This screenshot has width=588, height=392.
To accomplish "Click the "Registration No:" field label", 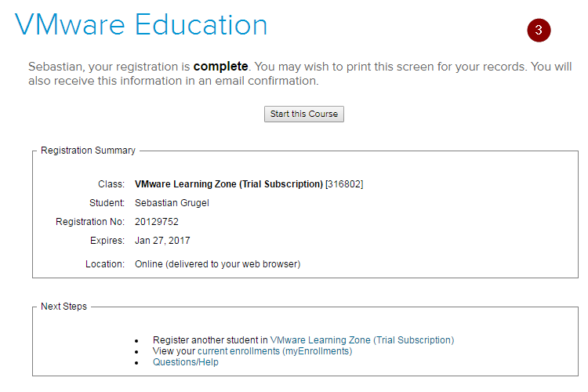I will coord(90,222).
